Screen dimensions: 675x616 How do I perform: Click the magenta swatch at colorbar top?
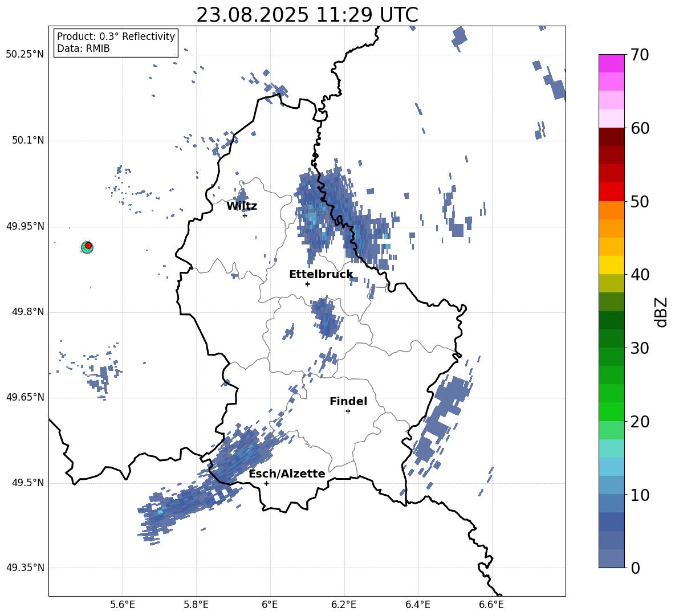tap(611, 63)
